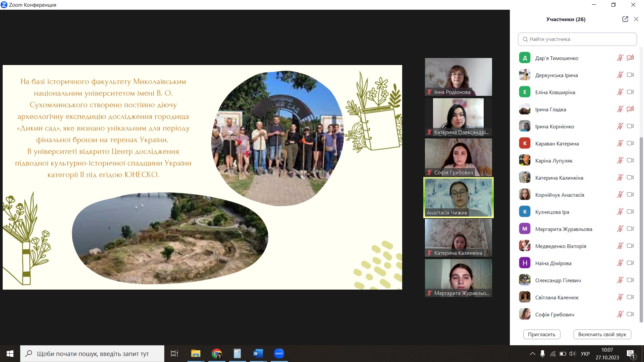This screenshot has width=644, height=362.
Task: Click avatar of Кузнецова Іра
Action: point(525,212)
